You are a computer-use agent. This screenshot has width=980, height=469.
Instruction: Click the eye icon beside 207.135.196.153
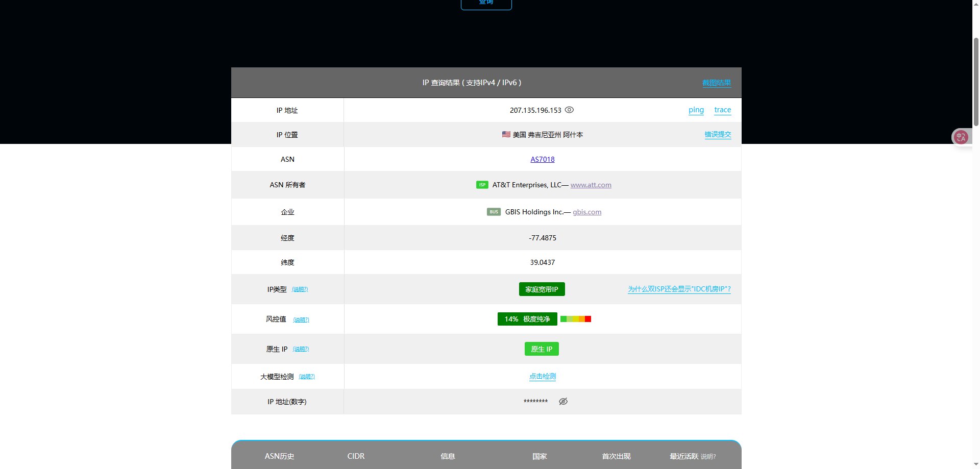click(x=569, y=110)
